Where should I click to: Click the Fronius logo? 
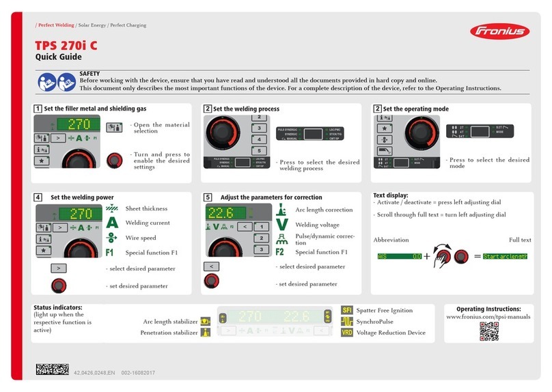(x=499, y=31)
